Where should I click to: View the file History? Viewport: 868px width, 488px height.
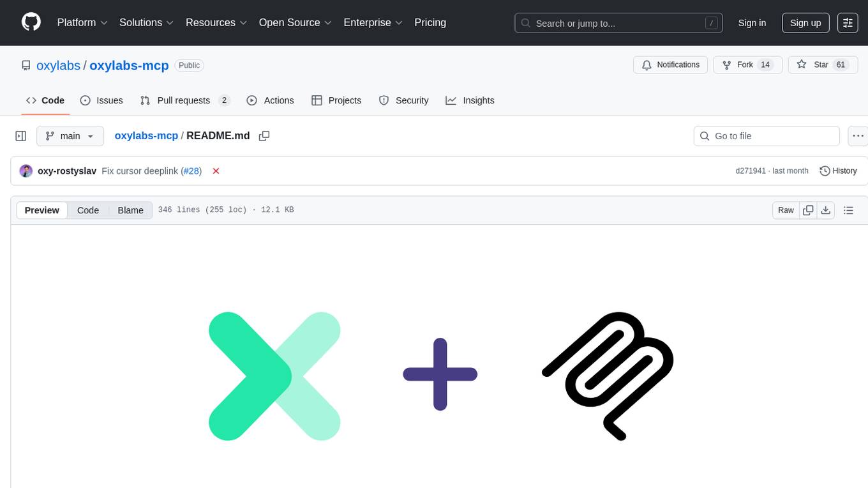838,171
